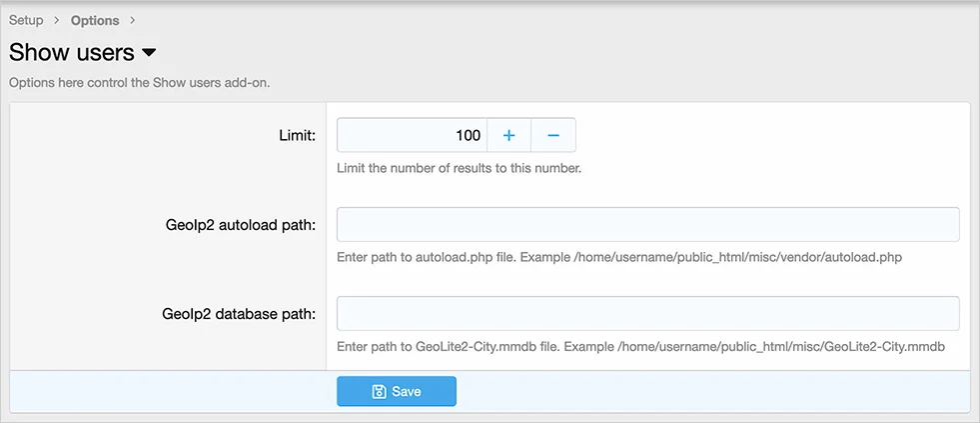Screen dimensions: 980x423
Task: Click the chevron after Options breadcrumb
Action: tap(133, 20)
